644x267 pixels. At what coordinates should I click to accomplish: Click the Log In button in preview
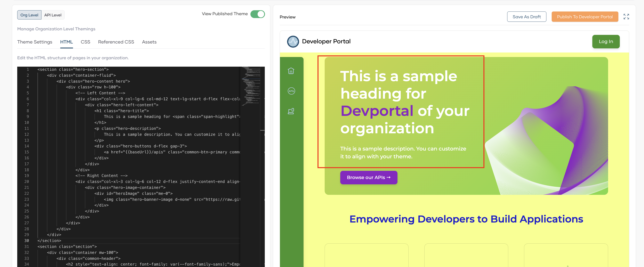(606, 41)
